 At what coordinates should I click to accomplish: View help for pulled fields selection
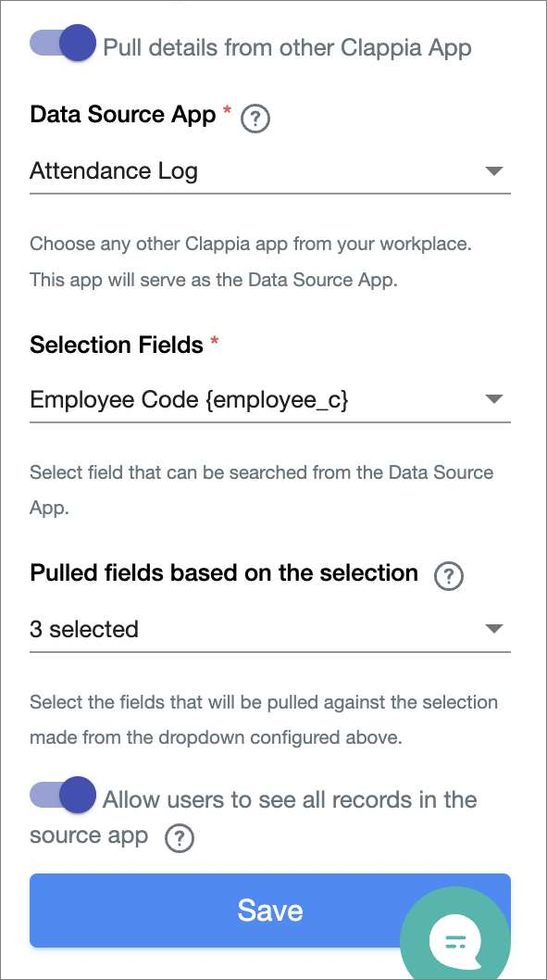point(448,576)
